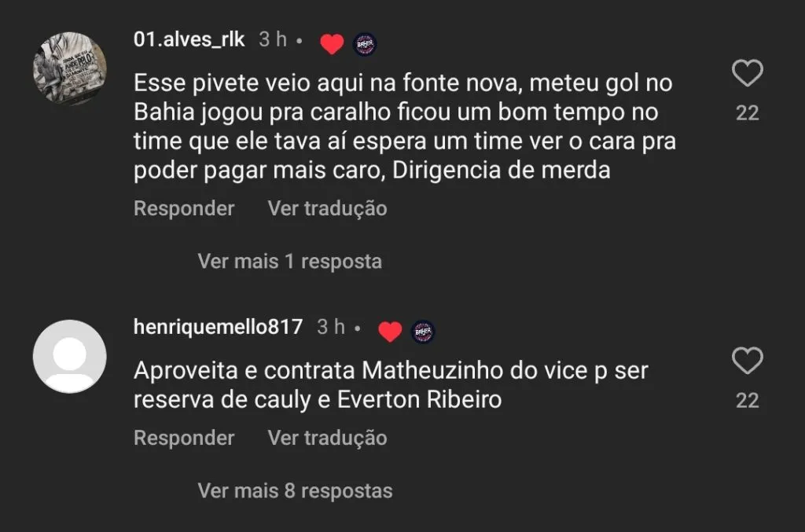This screenshot has height=532, width=805.
Task: Like henriquemello817's comment with the heart outline
Action: point(747,361)
